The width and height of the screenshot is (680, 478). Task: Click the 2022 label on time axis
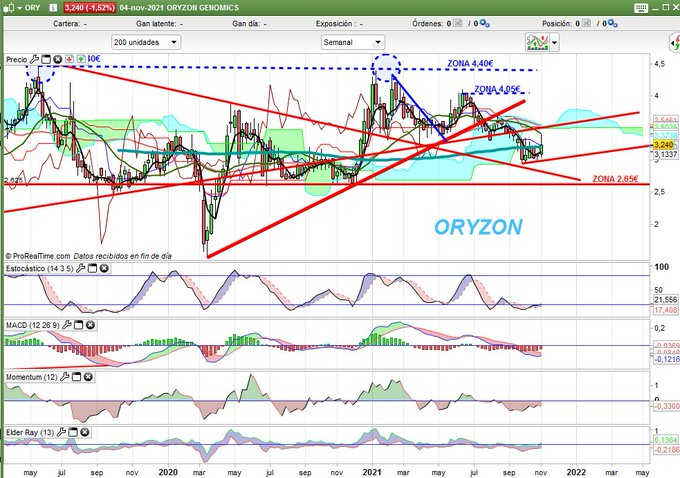(x=576, y=472)
